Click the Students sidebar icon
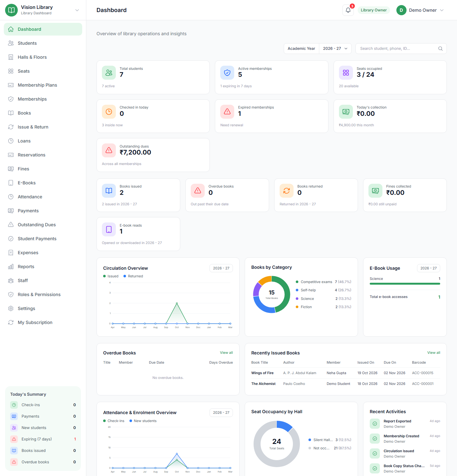Viewport: 457px width, 476px height. coord(11,43)
